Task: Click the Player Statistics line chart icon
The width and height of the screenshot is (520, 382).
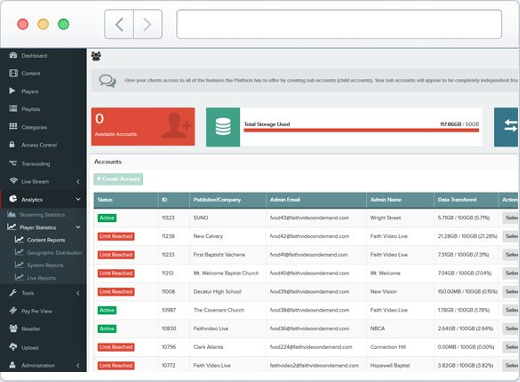Action: point(11,227)
